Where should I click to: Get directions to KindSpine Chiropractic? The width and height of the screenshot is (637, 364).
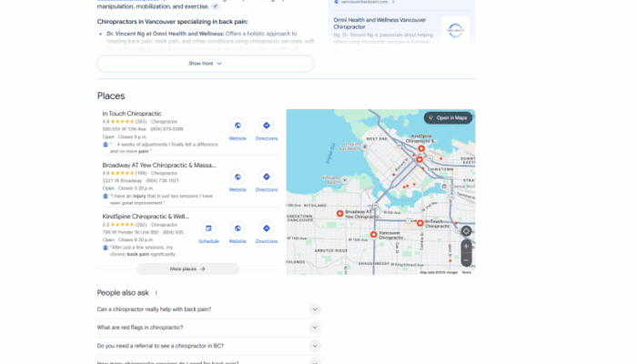267,228
